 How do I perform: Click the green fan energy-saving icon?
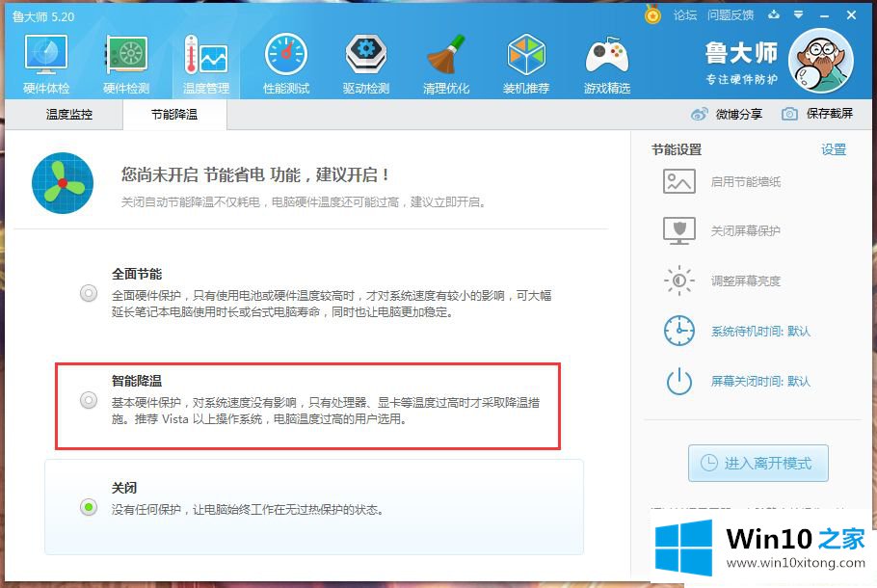(x=63, y=183)
